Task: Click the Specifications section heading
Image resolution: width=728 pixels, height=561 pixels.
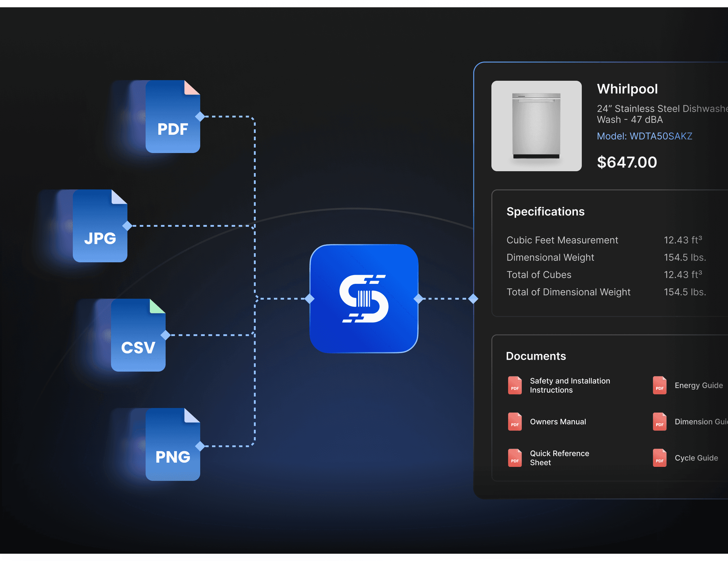Action: tap(545, 212)
